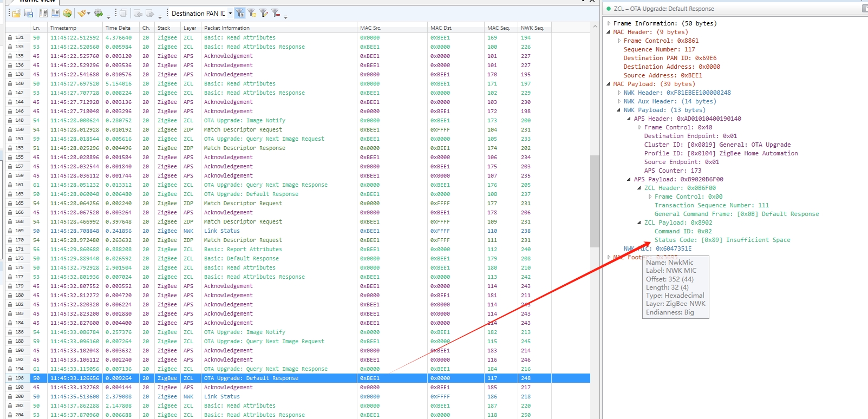Click the lock window toolbar icon

pyautogui.click(x=55, y=13)
